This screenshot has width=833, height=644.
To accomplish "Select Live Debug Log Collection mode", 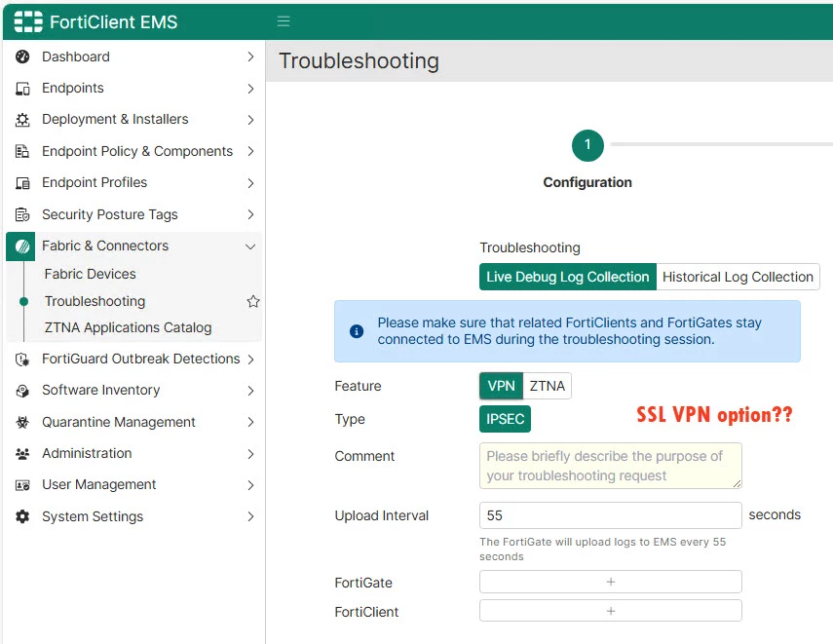I will pos(567,277).
